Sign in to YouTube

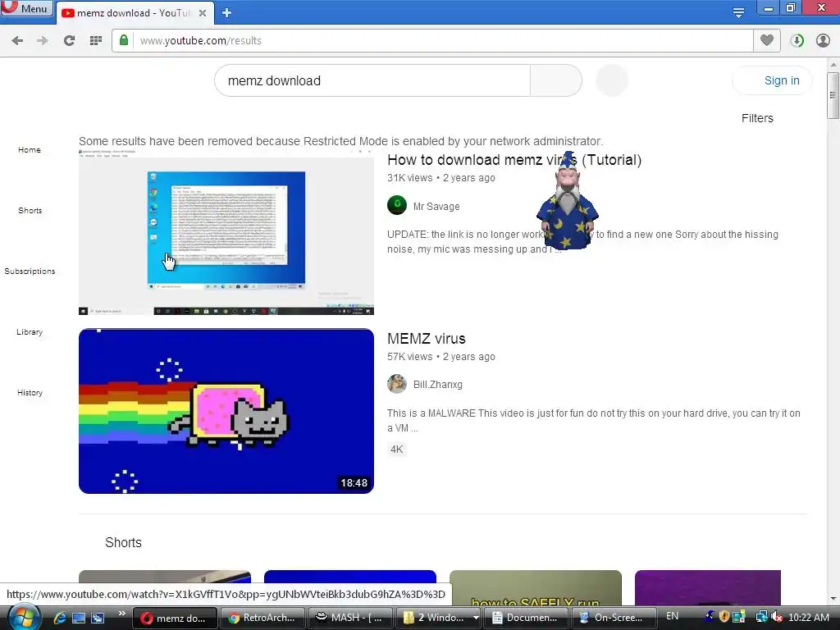[x=772, y=81]
